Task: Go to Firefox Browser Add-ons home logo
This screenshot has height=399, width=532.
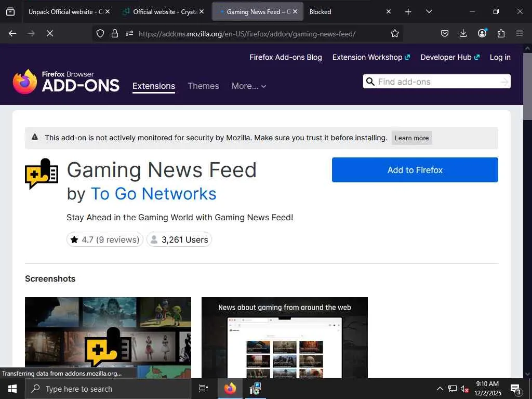Action: [66, 82]
